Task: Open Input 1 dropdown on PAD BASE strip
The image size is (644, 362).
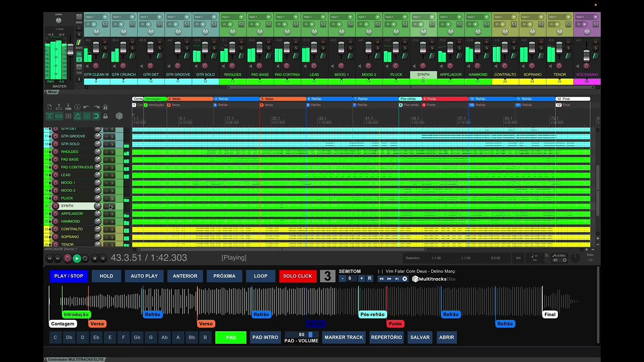Action: coord(260,17)
